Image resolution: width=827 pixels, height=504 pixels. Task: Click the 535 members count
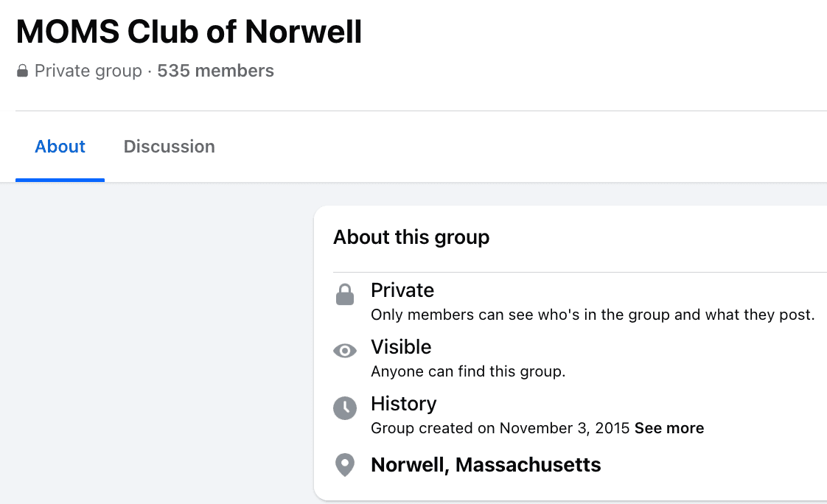[215, 71]
